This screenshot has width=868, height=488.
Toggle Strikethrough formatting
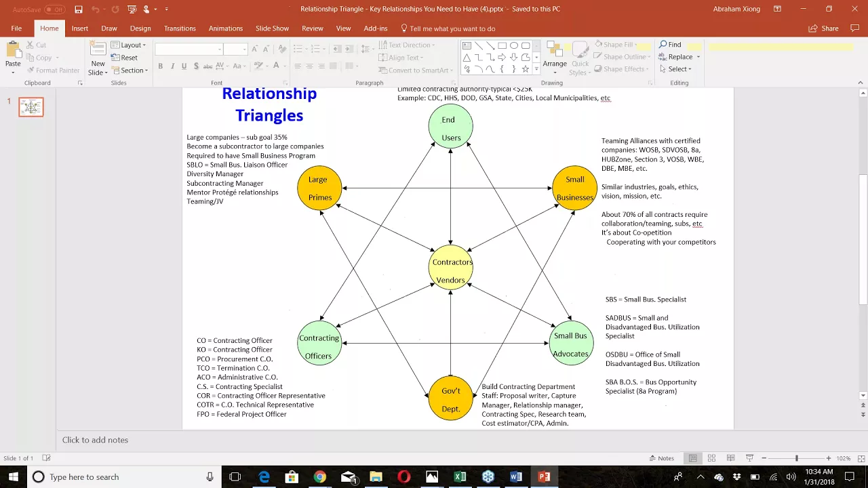(x=208, y=66)
